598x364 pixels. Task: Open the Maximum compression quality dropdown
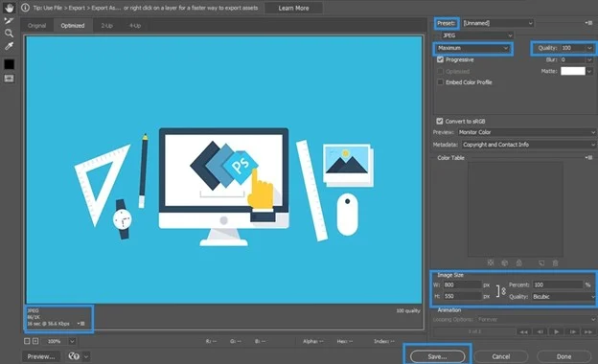click(x=472, y=48)
